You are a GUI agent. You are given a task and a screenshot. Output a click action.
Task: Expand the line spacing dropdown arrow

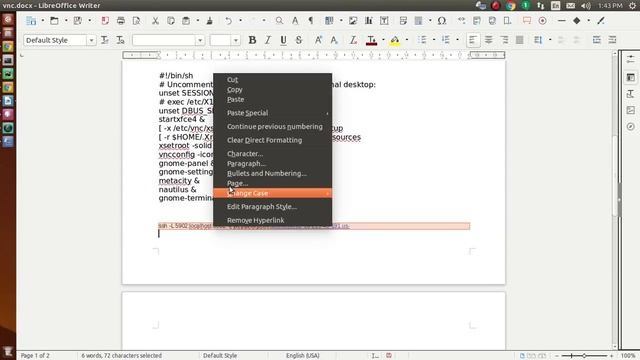coord(550,40)
